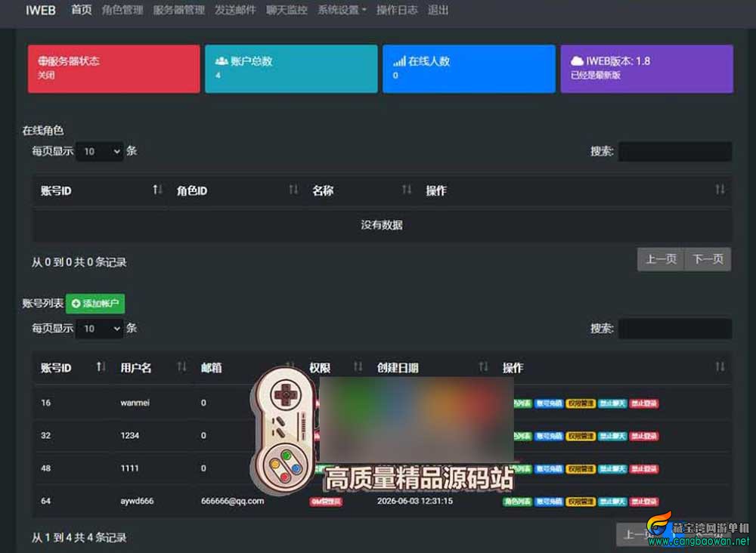Click 下一页 under the online roles table
The image size is (756, 553).
pos(708,260)
